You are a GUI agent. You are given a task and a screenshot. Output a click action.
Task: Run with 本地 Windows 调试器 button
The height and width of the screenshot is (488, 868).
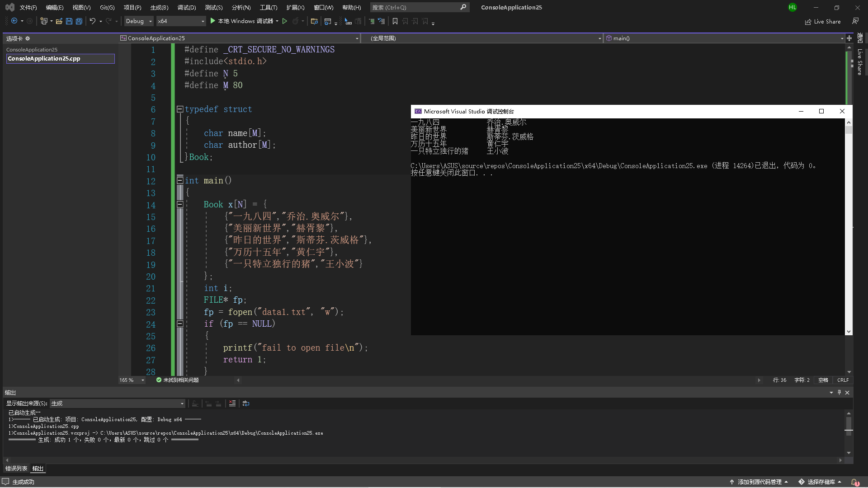point(242,21)
